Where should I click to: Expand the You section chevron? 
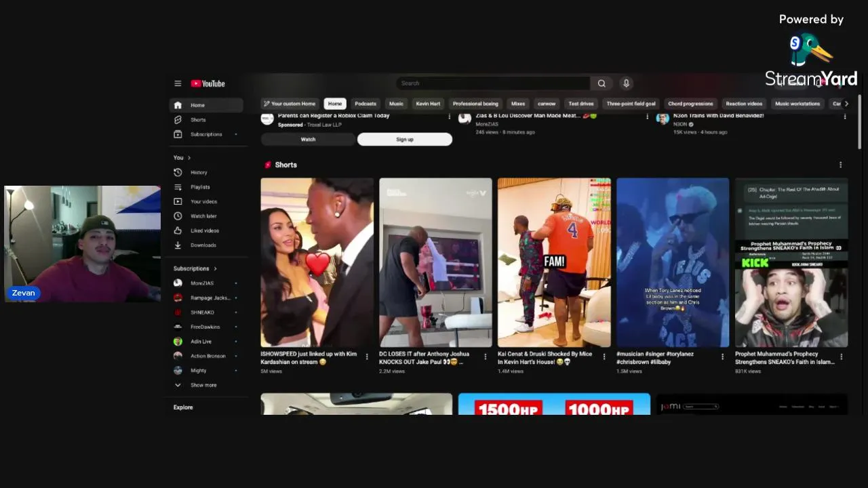click(x=189, y=158)
